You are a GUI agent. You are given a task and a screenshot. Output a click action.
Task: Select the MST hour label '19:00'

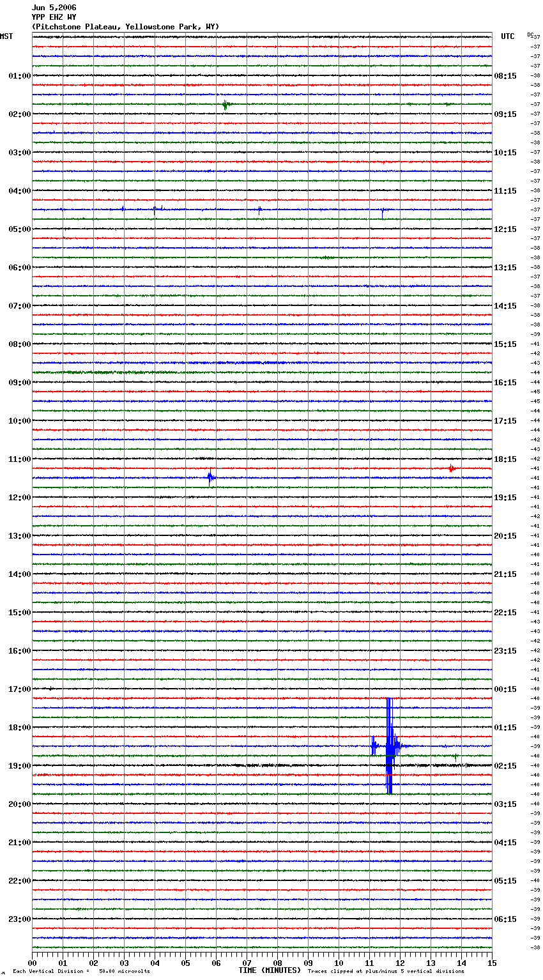click(x=20, y=766)
